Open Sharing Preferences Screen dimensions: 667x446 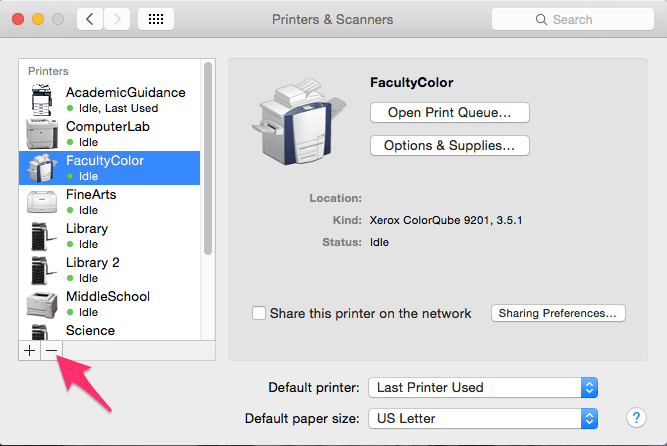[x=559, y=313]
